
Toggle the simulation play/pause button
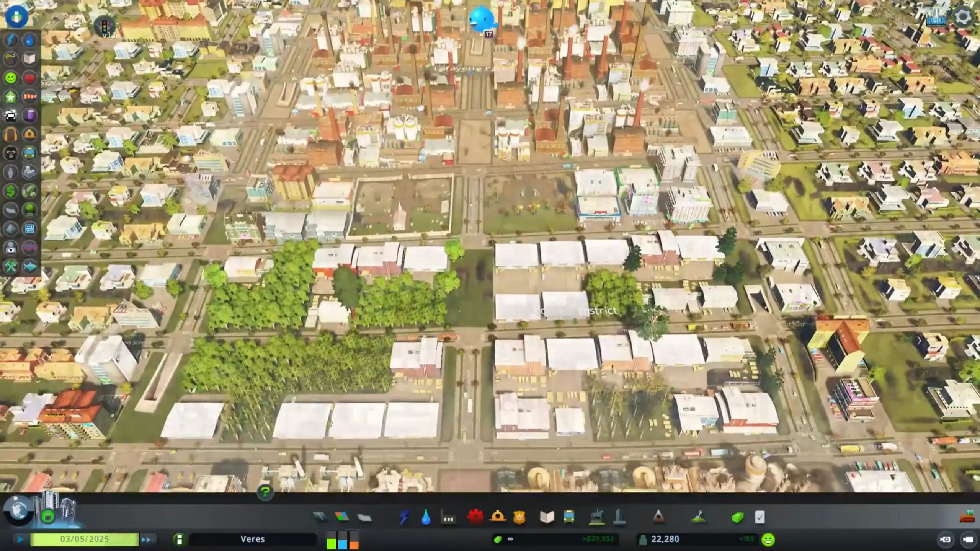(x=20, y=540)
